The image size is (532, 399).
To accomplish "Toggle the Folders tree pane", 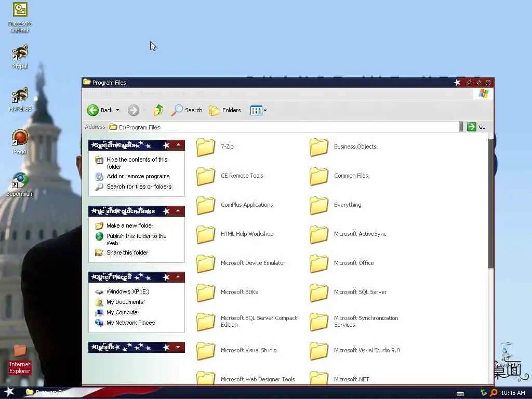I will [x=225, y=110].
